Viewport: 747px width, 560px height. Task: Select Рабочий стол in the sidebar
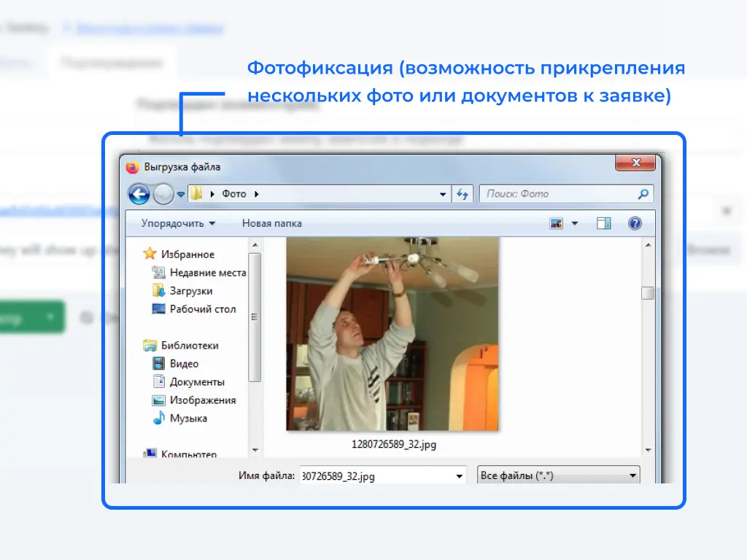202,309
